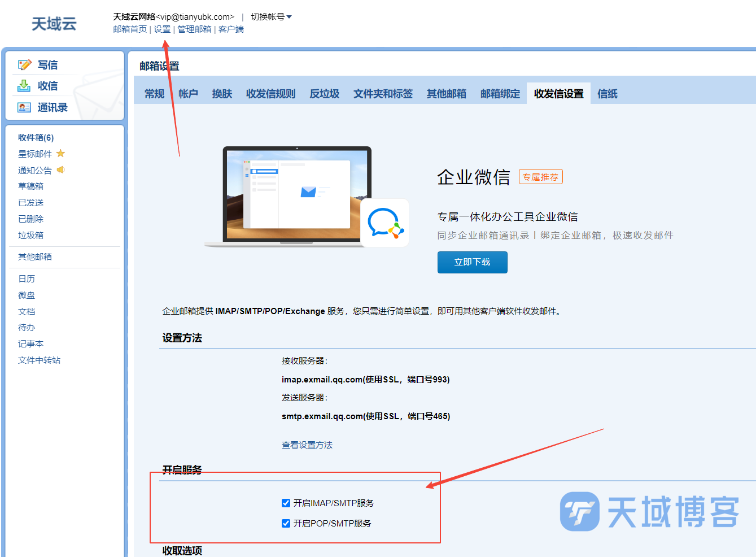Click the 专属推荐 badge
The width and height of the screenshot is (756, 557).
(x=540, y=177)
